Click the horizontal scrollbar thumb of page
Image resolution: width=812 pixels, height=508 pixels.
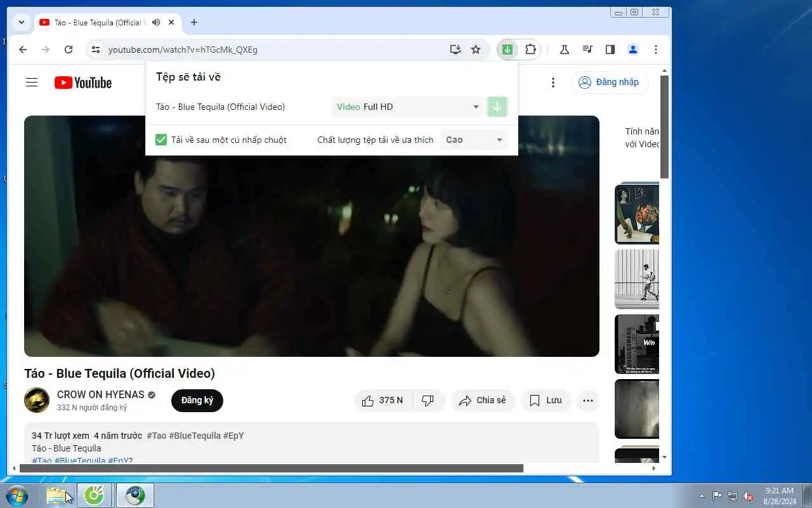pyautogui.click(x=272, y=469)
